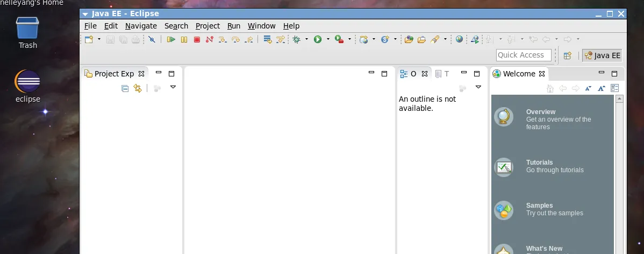Click the Resume debug icon
This screenshot has width=644, height=254.
pos(171,39)
